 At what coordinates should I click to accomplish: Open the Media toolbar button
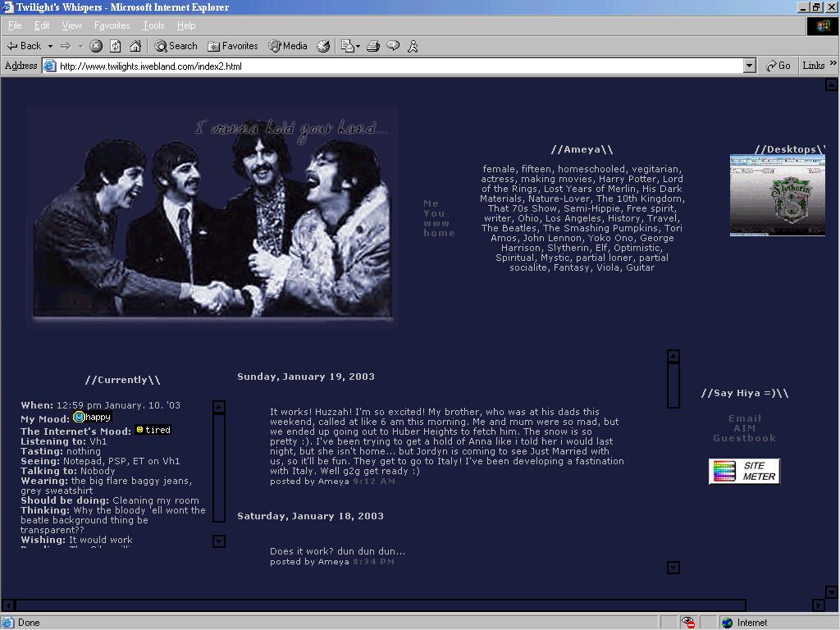[288, 46]
